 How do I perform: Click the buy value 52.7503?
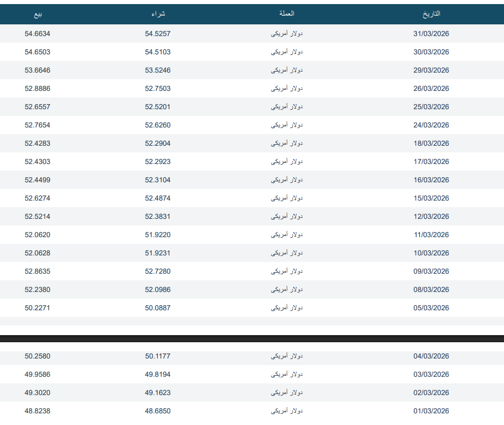click(x=158, y=88)
